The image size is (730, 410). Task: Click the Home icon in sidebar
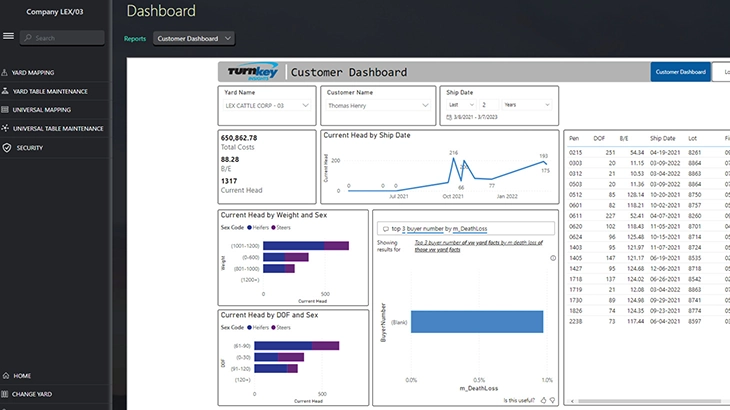tap(6, 376)
